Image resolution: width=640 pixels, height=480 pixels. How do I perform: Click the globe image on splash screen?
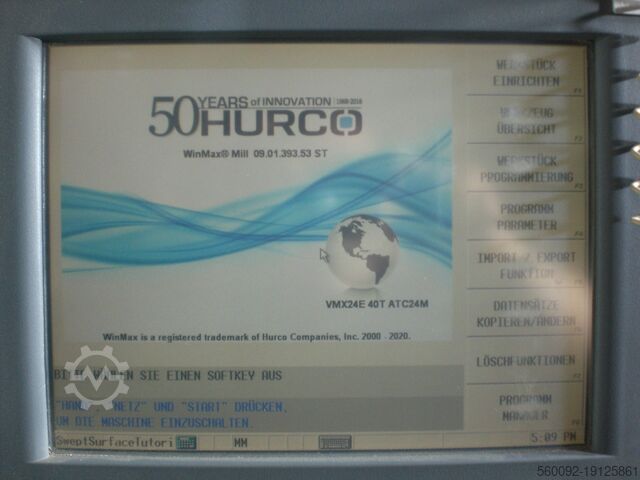coord(362,250)
